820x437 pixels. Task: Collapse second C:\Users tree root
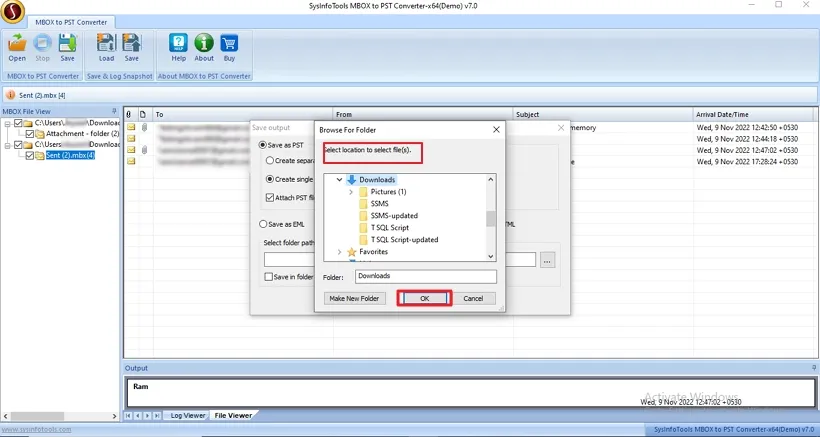click(x=7, y=145)
